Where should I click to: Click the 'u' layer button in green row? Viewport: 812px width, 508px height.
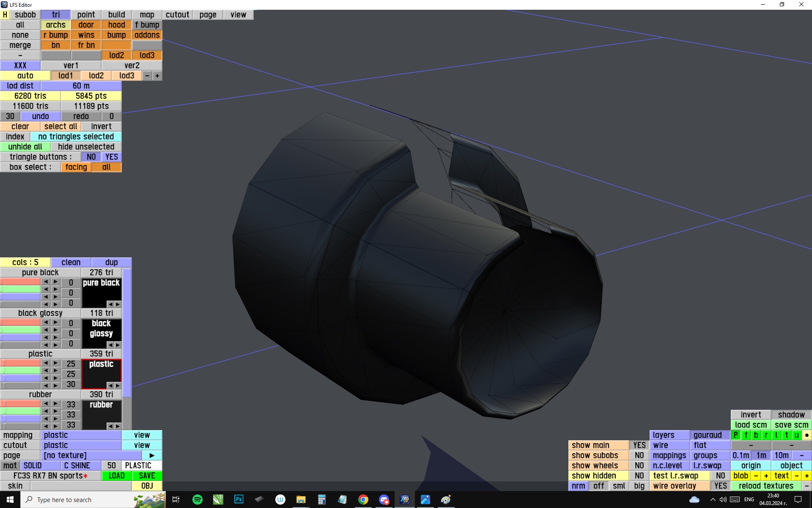(796, 435)
